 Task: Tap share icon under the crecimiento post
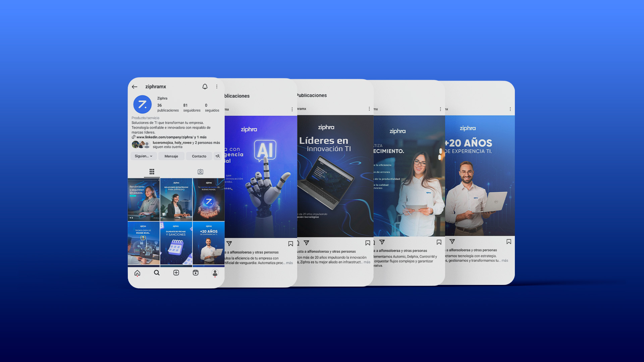click(382, 242)
